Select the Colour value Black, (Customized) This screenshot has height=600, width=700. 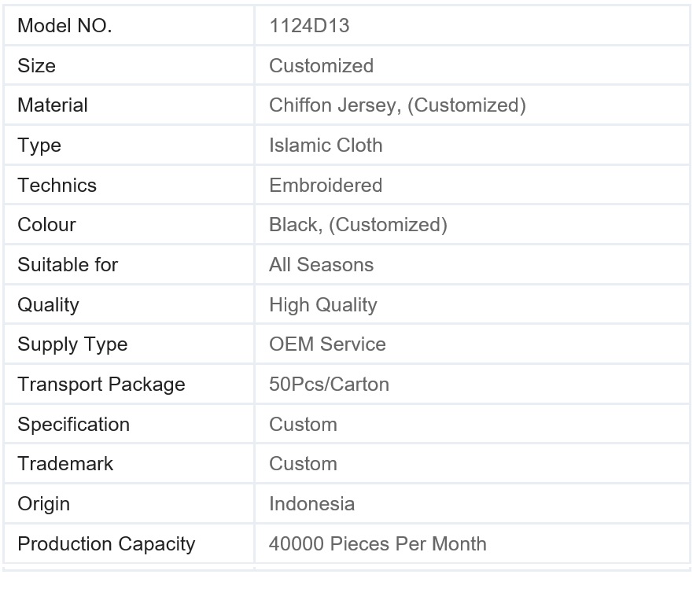[358, 225]
